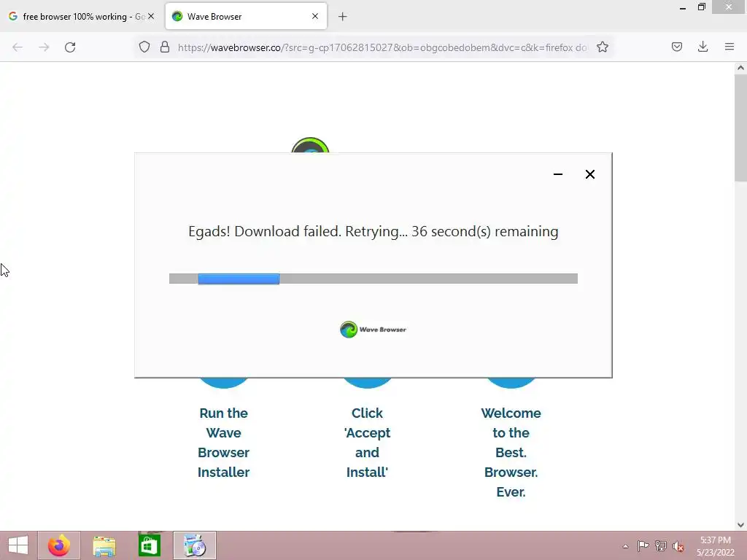This screenshot has height=560, width=747.
Task: Close the Wave installer dialog
Action: [x=589, y=174]
